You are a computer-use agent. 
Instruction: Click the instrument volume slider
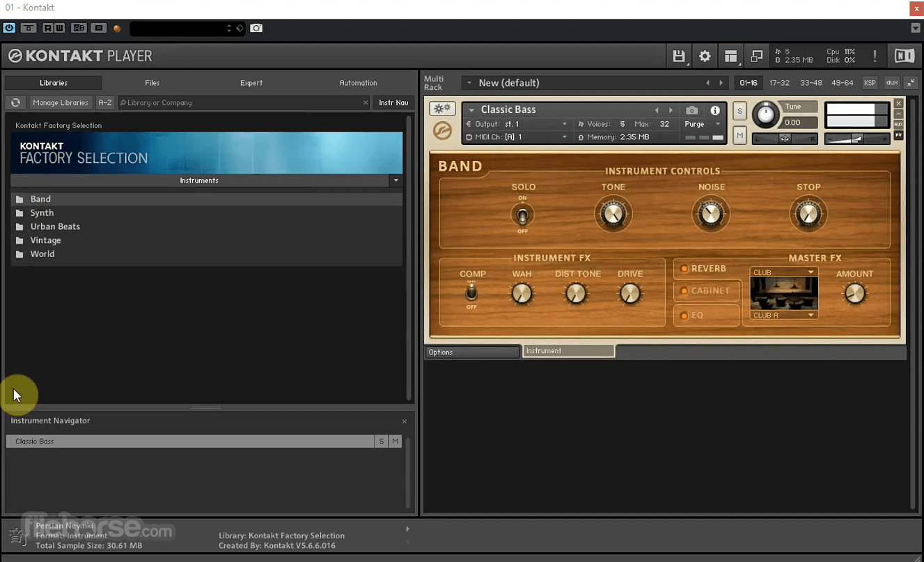tap(856, 139)
